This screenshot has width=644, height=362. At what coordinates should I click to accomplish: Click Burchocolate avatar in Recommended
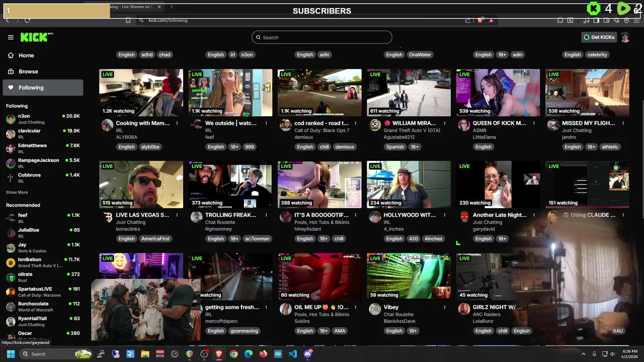tap(11, 307)
